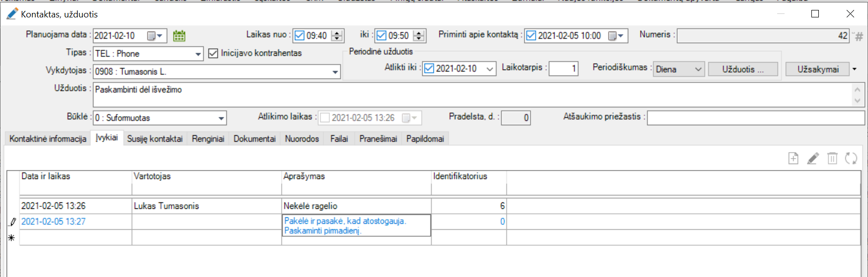Adjust the Laikas nuo time spinner
868x277 pixels.
click(337, 35)
